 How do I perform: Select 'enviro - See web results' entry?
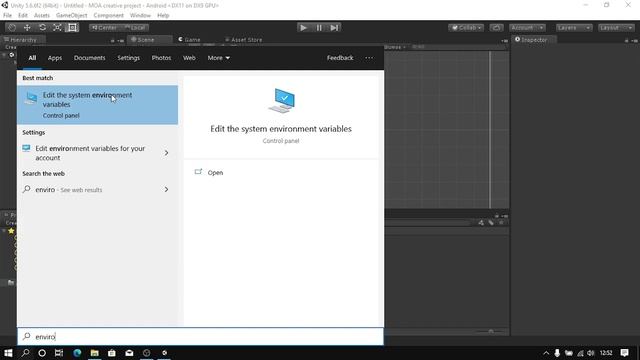[69, 190]
